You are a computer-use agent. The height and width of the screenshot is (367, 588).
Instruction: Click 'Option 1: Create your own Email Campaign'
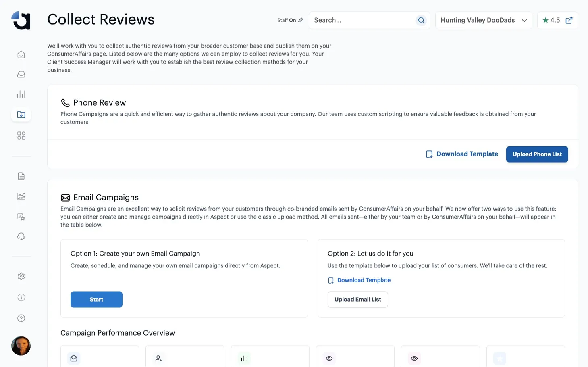pyautogui.click(x=135, y=253)
